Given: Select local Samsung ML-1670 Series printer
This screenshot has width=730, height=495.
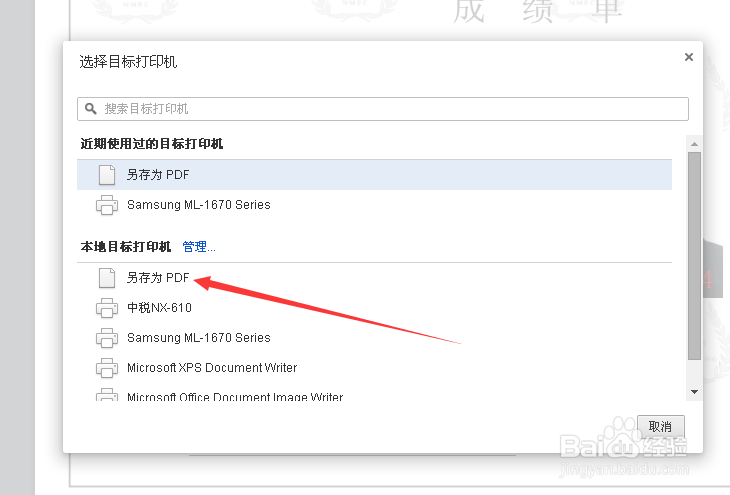Looking at the screenshot, I should (x=374, y=338).
